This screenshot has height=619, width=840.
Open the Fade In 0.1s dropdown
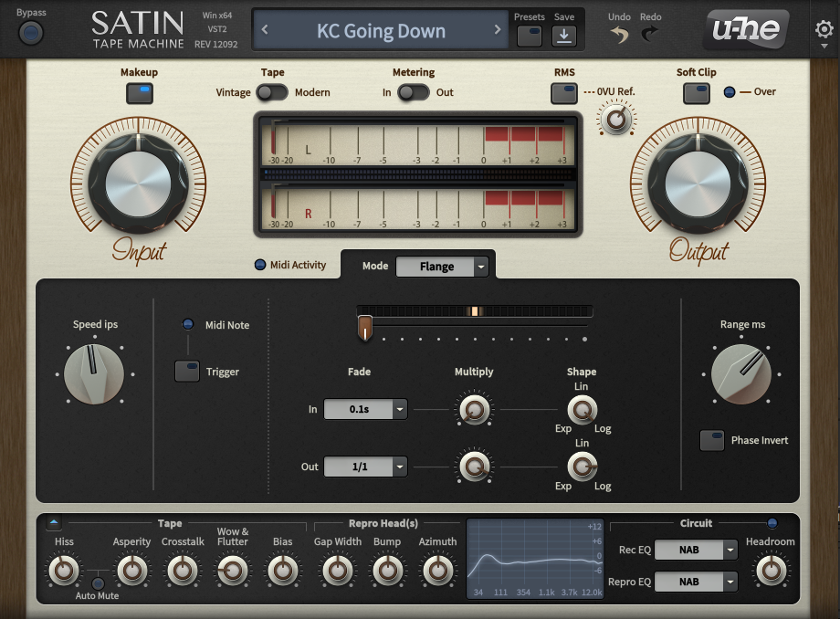tap(365, 410)
